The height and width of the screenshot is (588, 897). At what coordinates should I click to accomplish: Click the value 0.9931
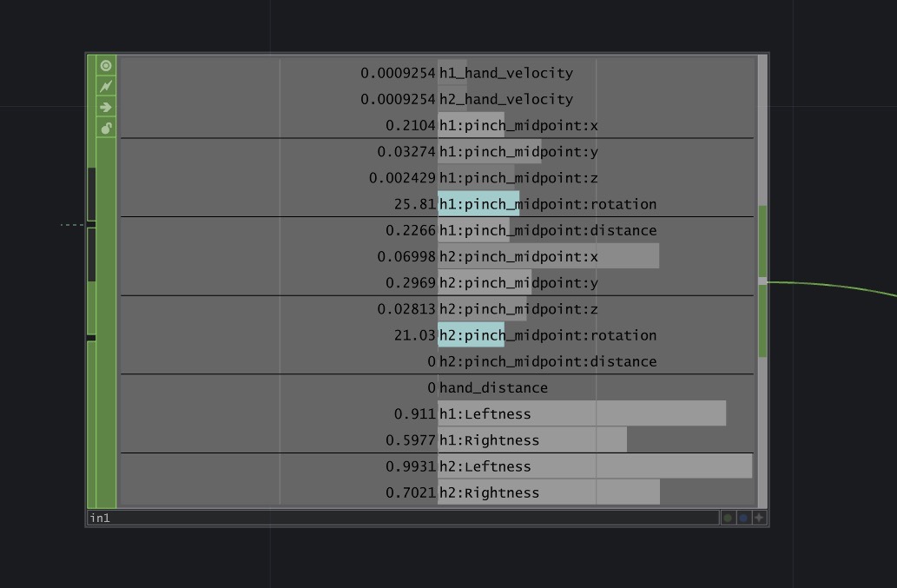click(x=411, y=466)
